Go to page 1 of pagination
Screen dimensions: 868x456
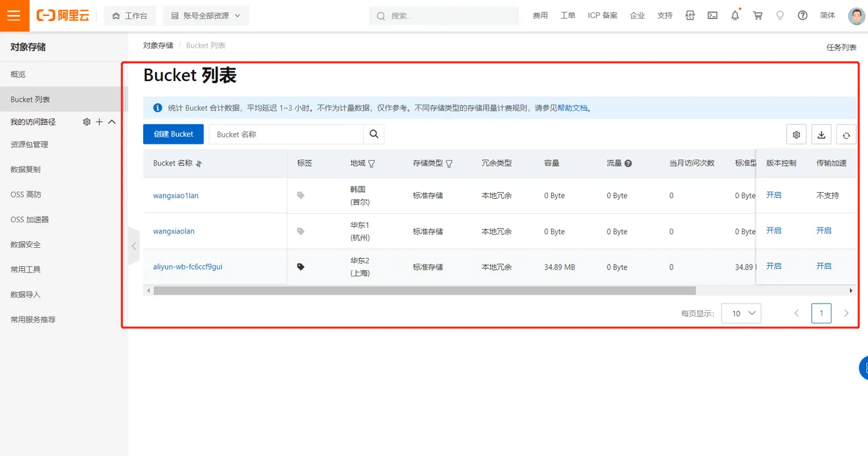point(821,313)
